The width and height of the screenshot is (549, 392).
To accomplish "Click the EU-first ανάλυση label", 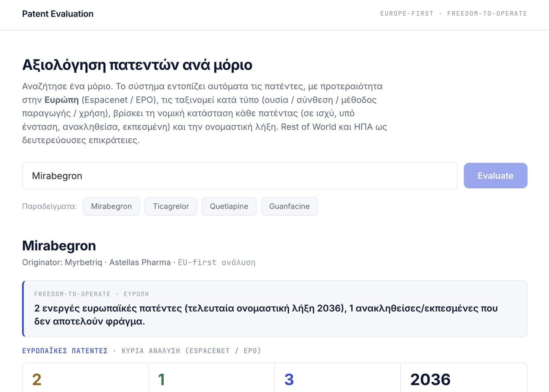I will 217,262.
